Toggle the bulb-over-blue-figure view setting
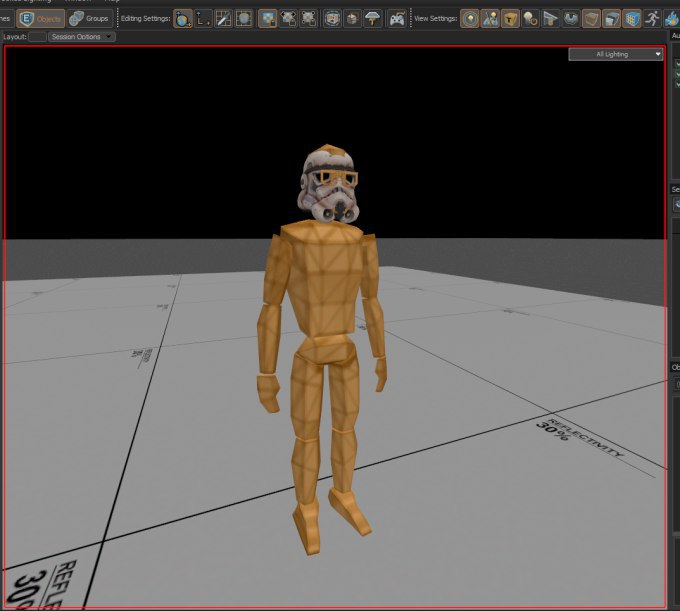This screenshot has height=611, width=680. [490, 19]
